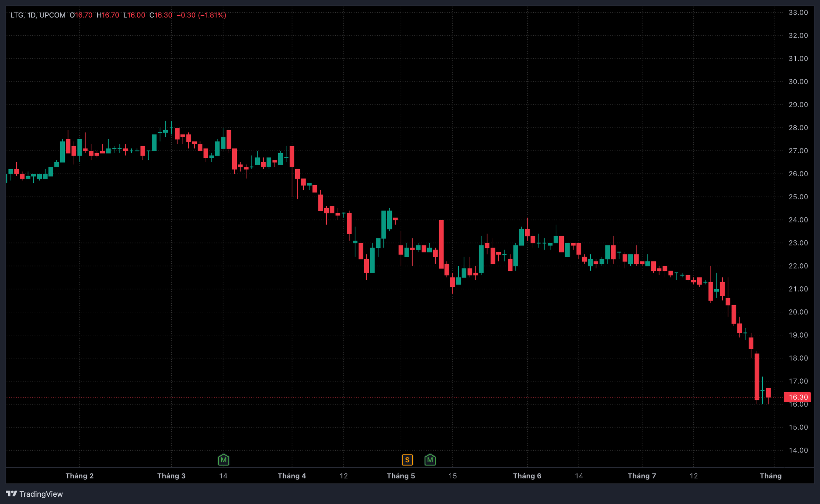Image resolution: width=820 pixels, height=504 pixels.
Task: Click the 20.00 price axis label
Action: (x=798, y=312)
